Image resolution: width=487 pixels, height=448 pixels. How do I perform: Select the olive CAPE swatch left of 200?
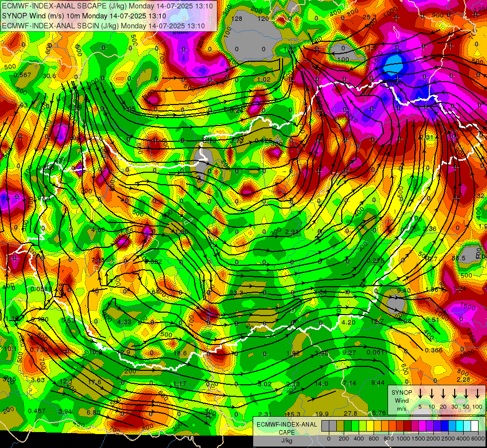(x=340, y=426)
